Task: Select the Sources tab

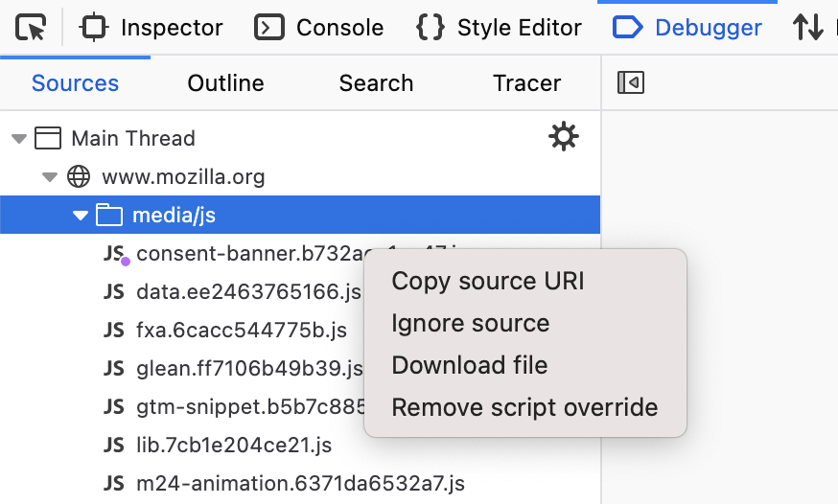Action: coord(75,83)
